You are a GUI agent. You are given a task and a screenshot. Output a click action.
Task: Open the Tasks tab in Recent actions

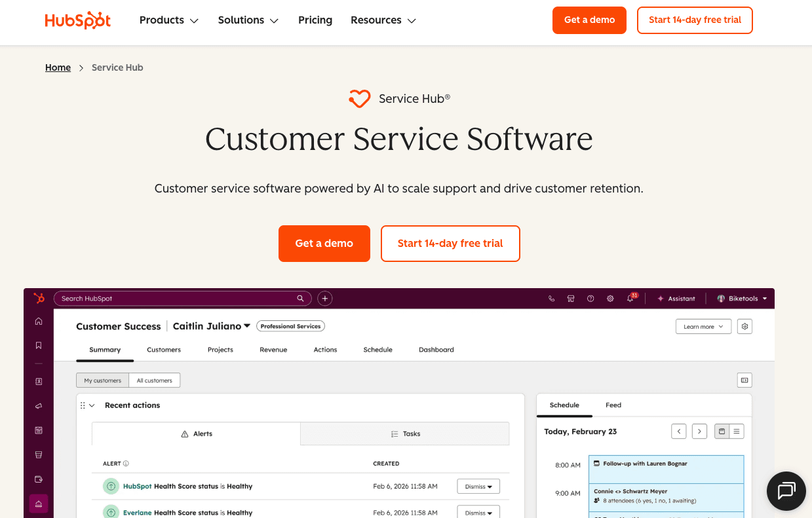(x=405, y=434)
